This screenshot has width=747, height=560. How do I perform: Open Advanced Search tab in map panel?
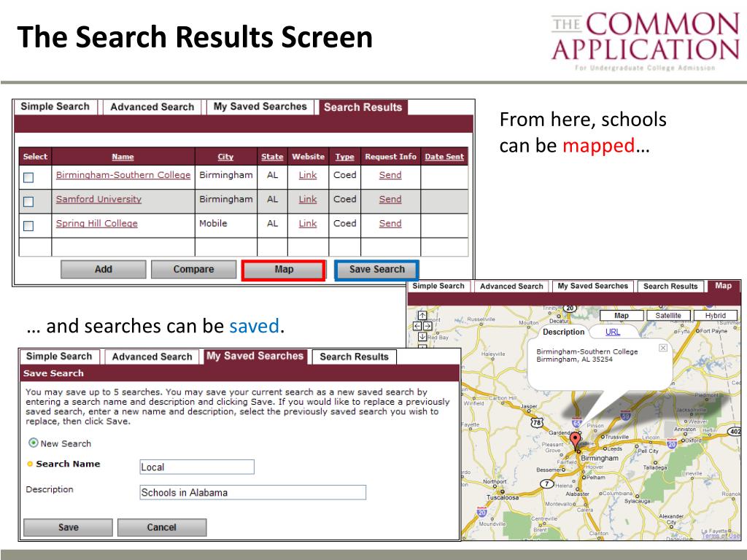click(511, 286)
